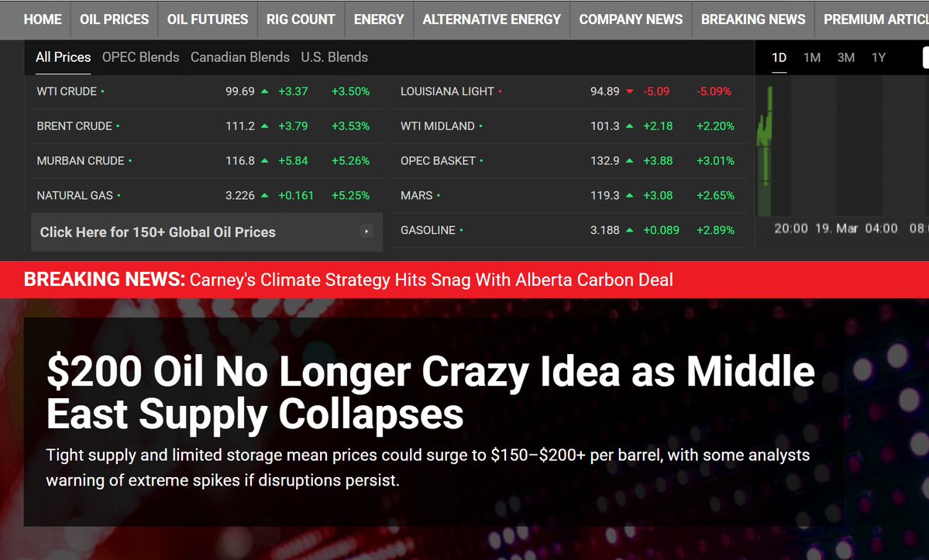Select the 1Y chart range
The height and width of the screenshot is (560, 929).
[878, 58]
